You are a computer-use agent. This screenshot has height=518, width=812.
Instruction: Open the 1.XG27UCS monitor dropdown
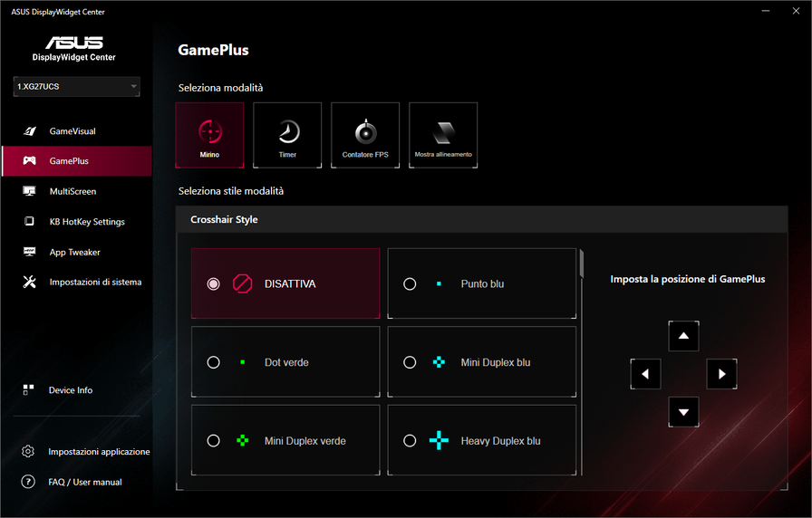pyautogui.click(x=77, y=86)
